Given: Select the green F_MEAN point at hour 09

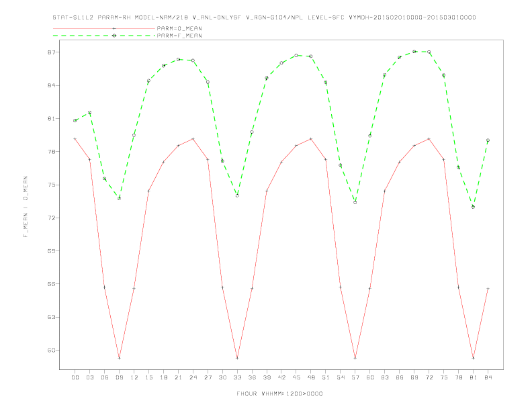Looking at the screenshot, I should 119,198.
